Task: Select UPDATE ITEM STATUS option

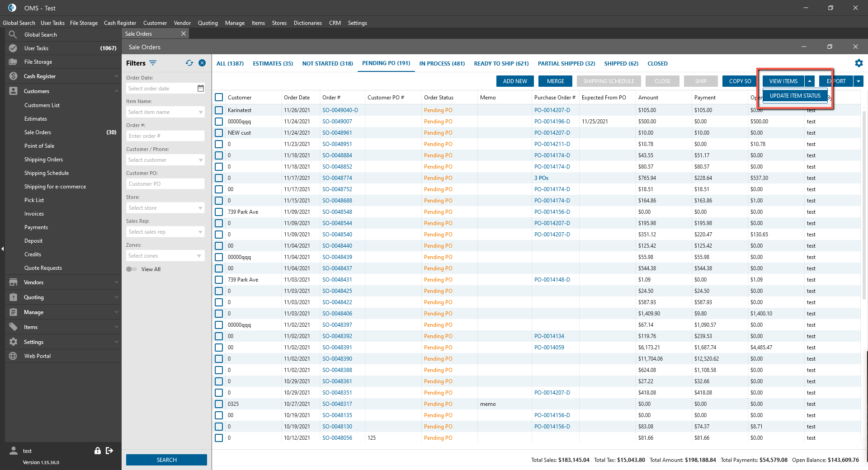Action: pos(795,96)
